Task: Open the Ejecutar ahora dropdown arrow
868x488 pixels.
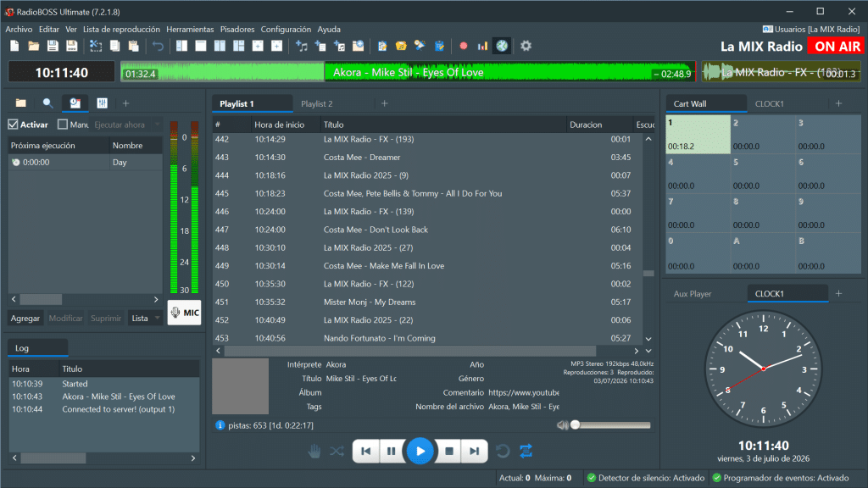Action: tap(157, 125)
